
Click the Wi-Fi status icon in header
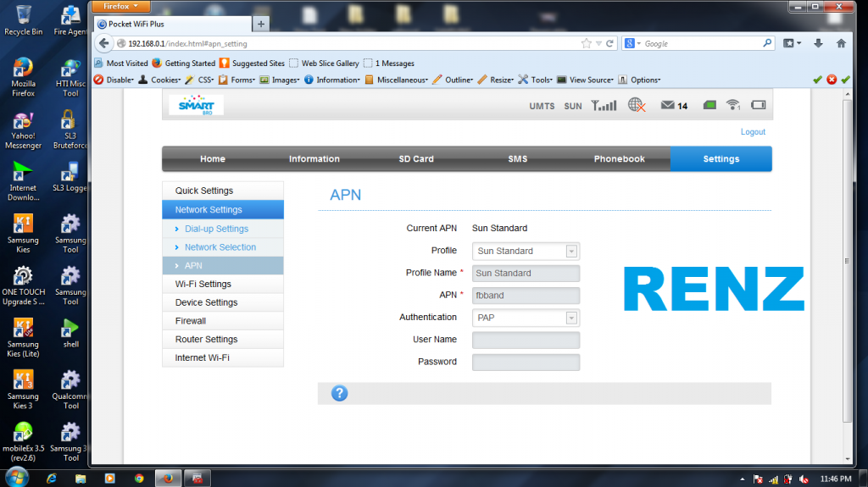[x=733, y=104]
